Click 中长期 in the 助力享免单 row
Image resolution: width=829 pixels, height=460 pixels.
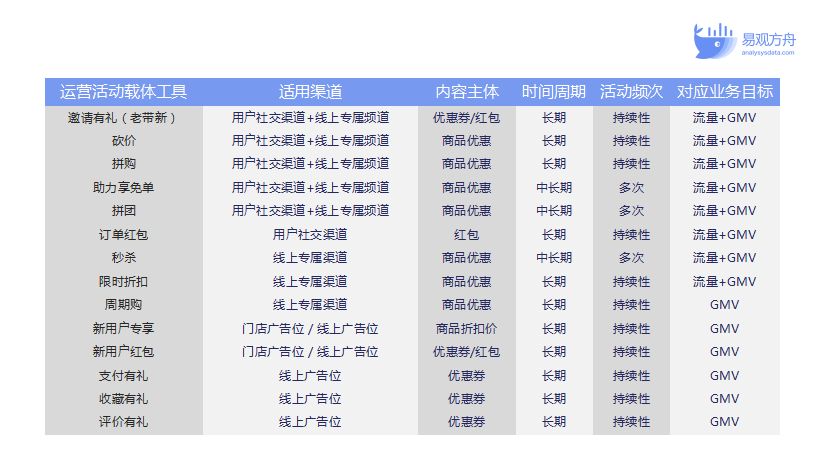click(x=554, y=188)
